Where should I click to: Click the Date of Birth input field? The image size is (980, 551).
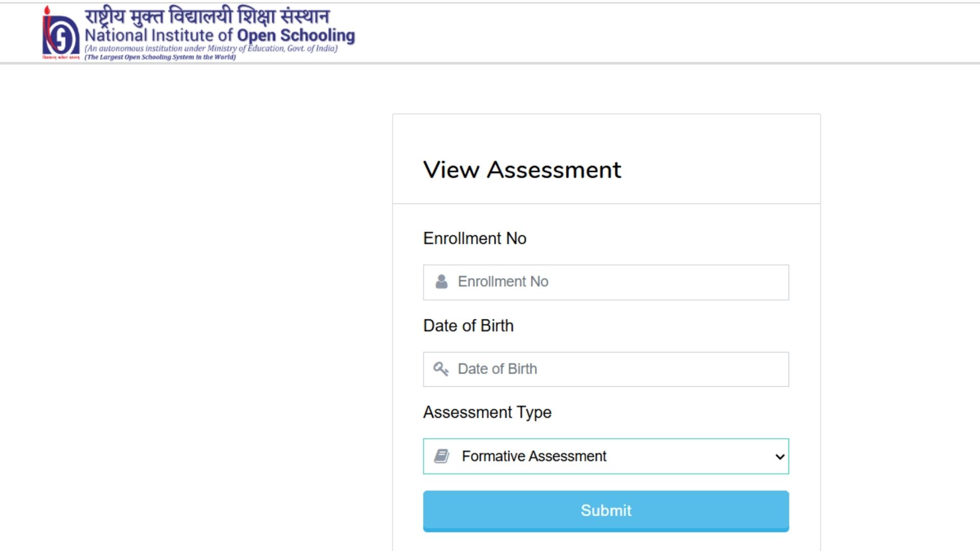[x=605, y=368]
